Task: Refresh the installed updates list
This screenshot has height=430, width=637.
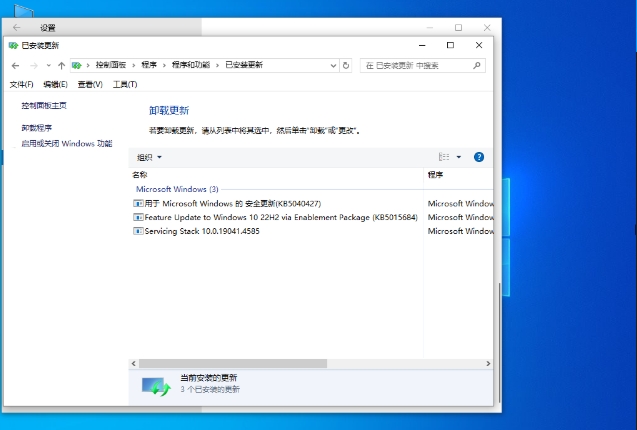Action: click(346, 65)
